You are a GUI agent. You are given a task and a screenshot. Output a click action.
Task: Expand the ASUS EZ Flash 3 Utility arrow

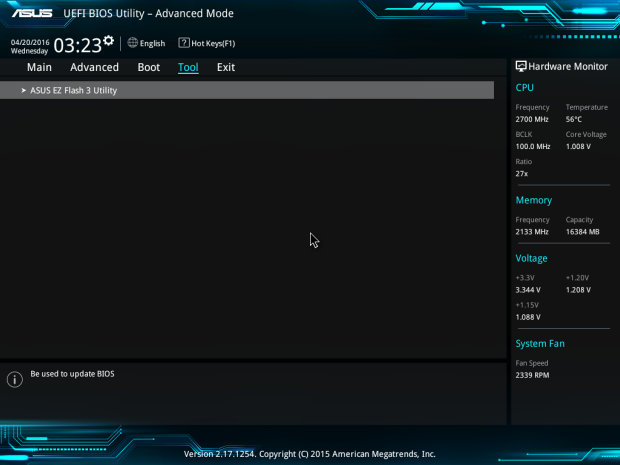tap(23, 91)
